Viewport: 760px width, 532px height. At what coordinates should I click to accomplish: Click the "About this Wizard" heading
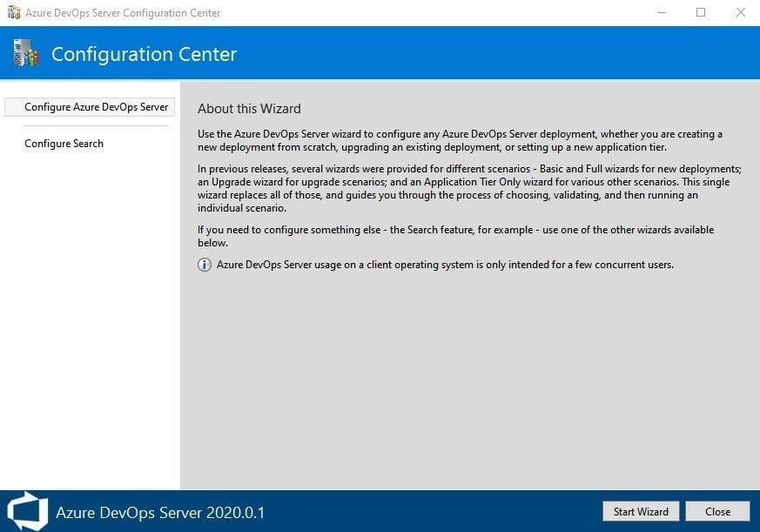[x=249, y=109]
